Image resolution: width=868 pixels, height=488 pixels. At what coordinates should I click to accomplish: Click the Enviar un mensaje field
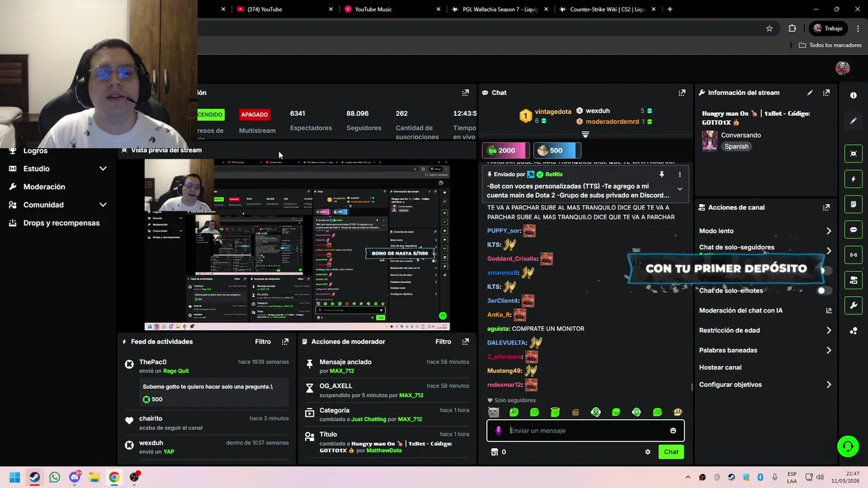pos(585,430)
